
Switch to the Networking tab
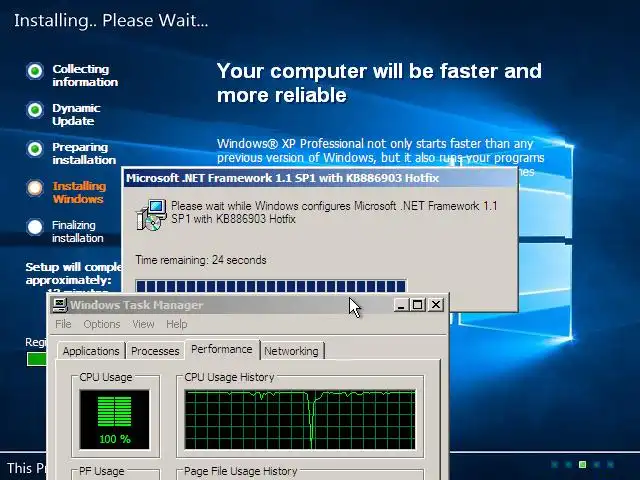click(291, 351)
